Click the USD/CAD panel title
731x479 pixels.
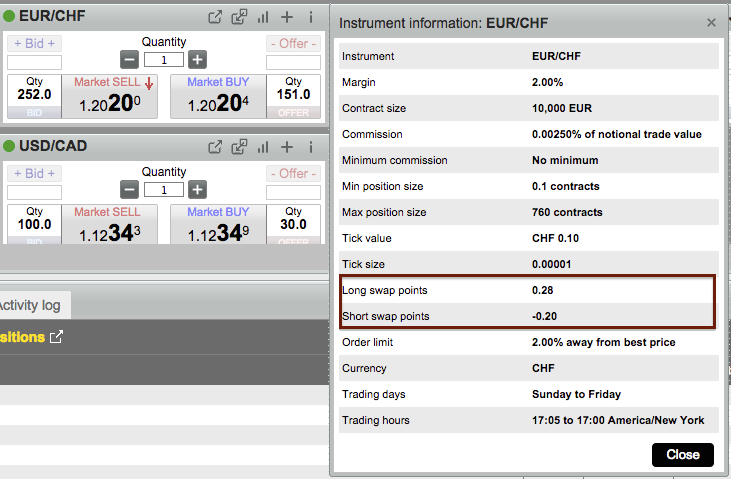(53, 146)
